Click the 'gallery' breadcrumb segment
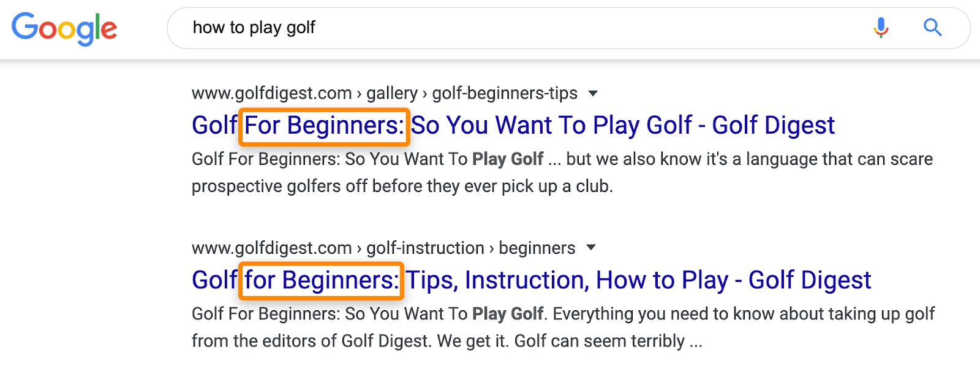980x366 pixels. 392,93
